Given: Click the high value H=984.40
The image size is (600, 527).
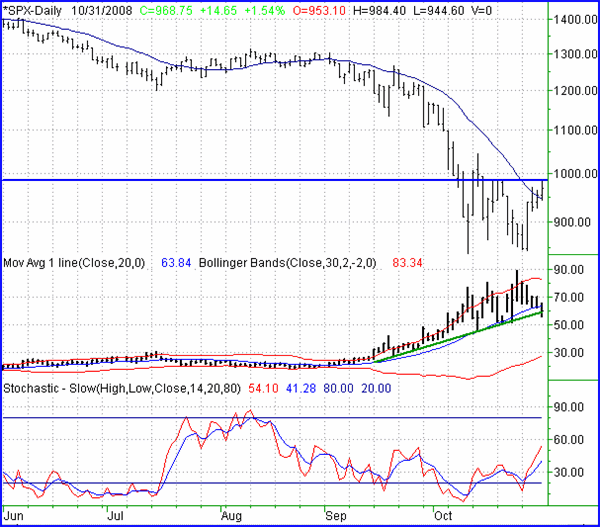Looking at the screenshot, I should 379,11.
